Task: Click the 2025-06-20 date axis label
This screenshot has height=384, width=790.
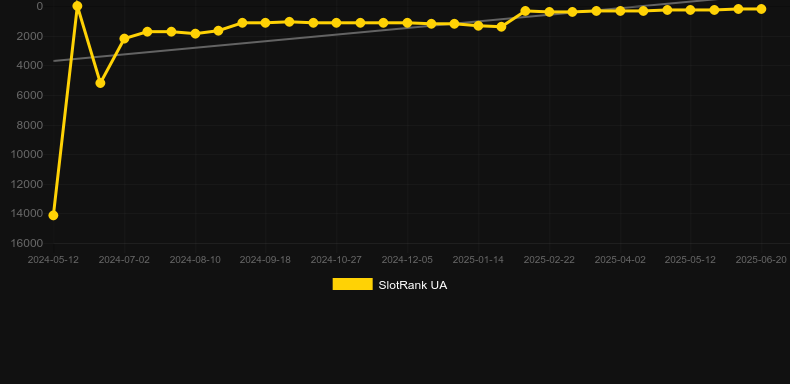Action: coord(761,260)
